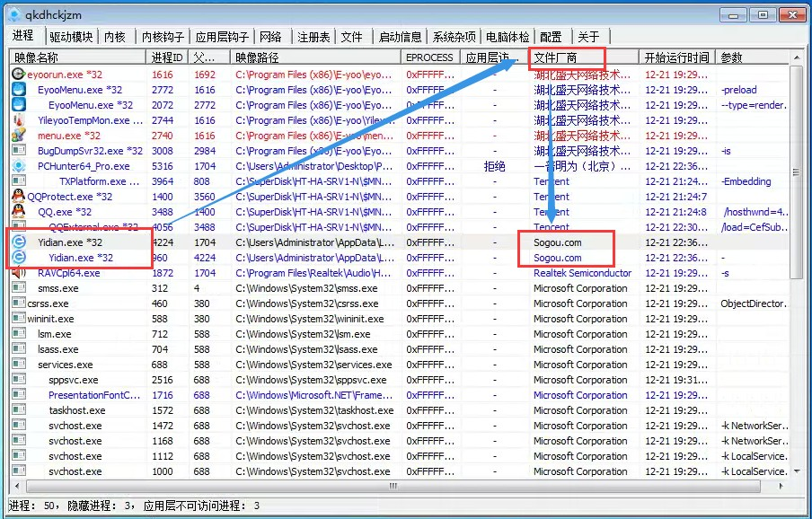Click the qkdhckjzm title bar app icon

[x=14, y=14]
